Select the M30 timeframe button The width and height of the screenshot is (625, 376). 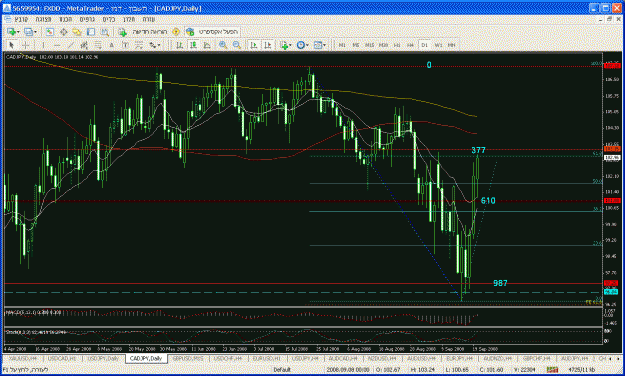(x=383, y=45)
